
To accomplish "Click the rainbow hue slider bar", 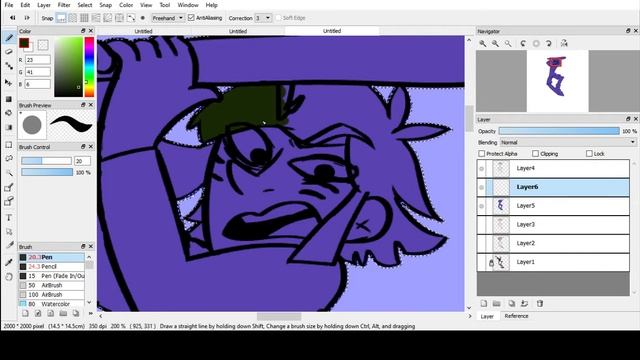I will click(x=89, y=67).
